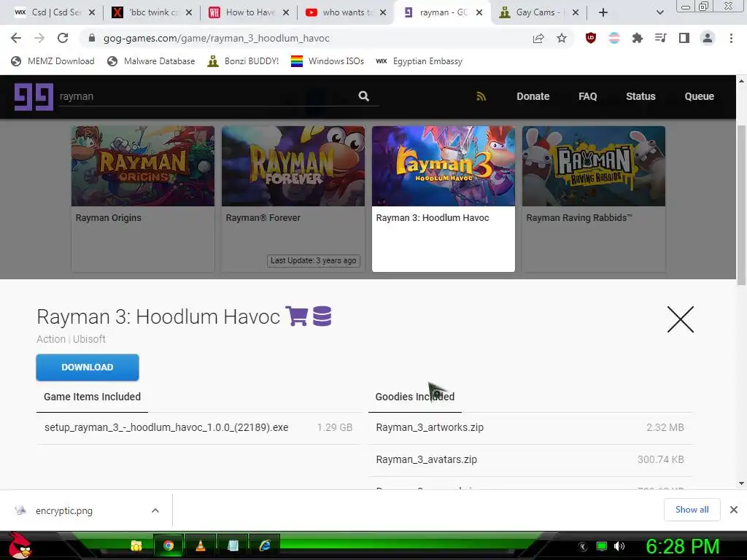This screenshot has height=560, width=747.
Task: Open the Extensions puzzle piece icon
Action: click(638, 38)
